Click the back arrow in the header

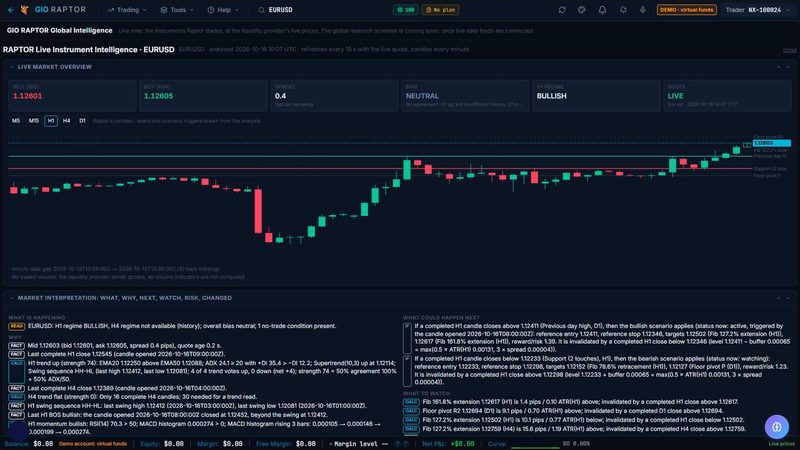click(x=11, y=10)
